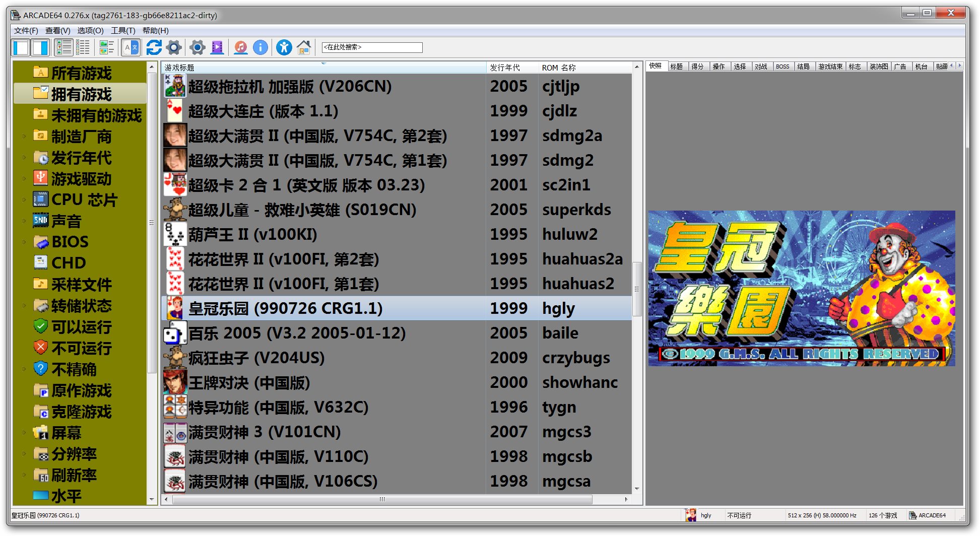Click the game list horizontal scrollbar thumb
The image size is (980, 536).
coord(382,499)
